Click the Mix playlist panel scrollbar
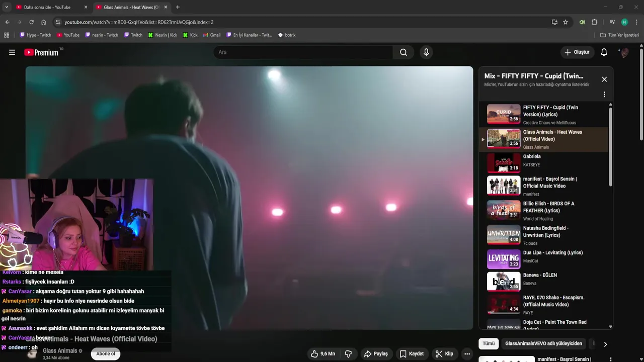The width and height of the screenshot is (644, 362). pos(611,146)
